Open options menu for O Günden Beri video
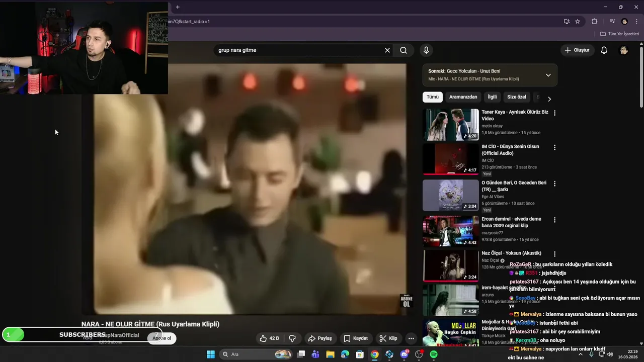 click(x=554, y=184)
